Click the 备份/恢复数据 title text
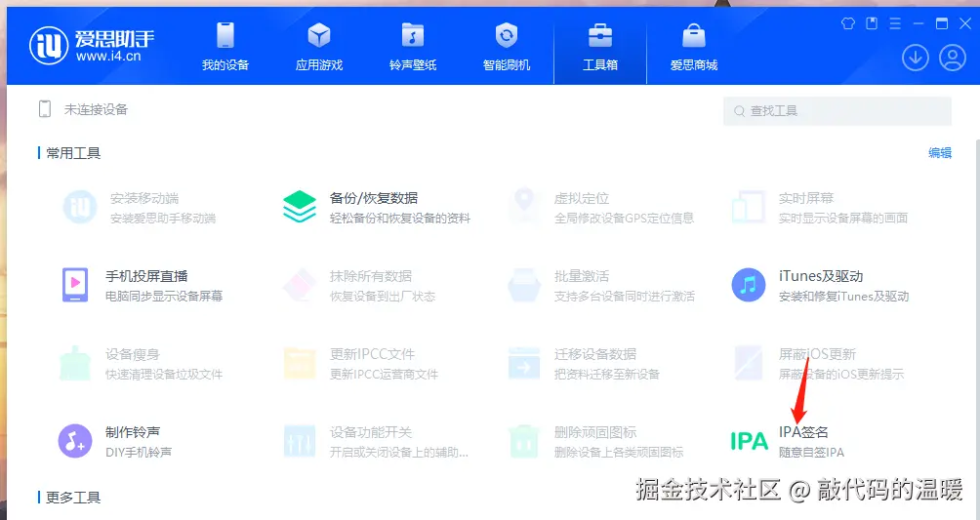 coord(374,198)
